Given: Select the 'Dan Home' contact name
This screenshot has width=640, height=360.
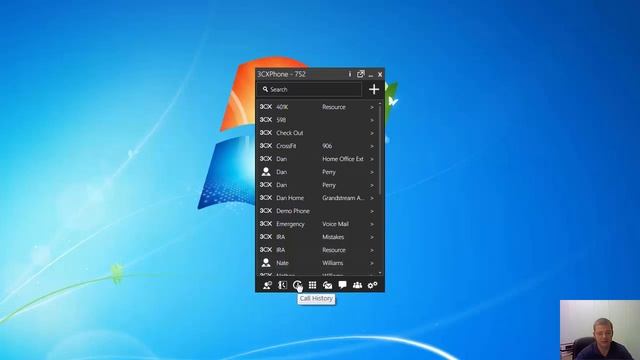Looking at the screenshot, I should [x=290, y=198].
